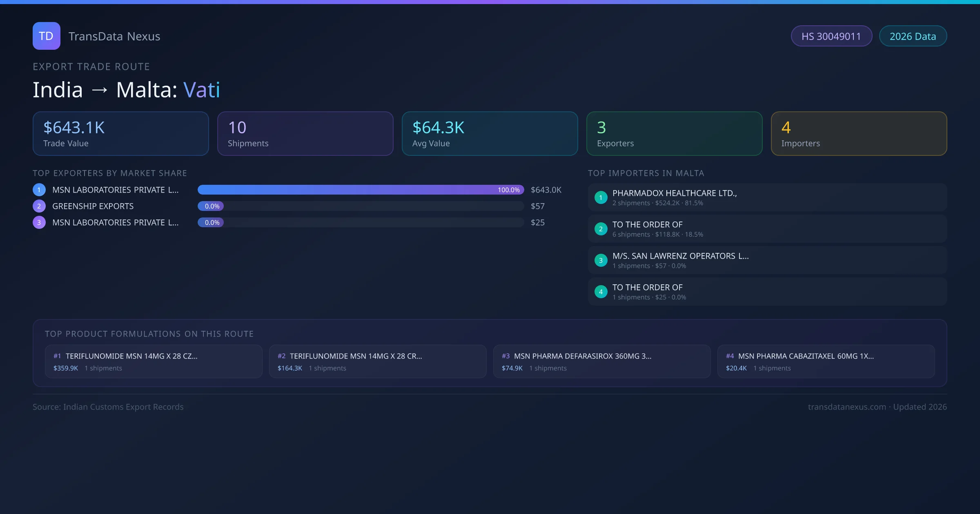980x514 pixels.
Task: Click the 2026 Data pill
Action: point(913,36)
